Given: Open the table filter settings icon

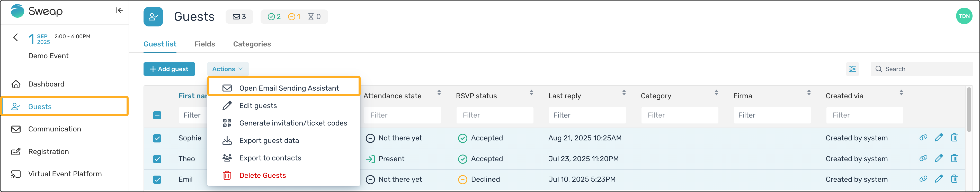Looking at the screenshot, I should [852, 69].
